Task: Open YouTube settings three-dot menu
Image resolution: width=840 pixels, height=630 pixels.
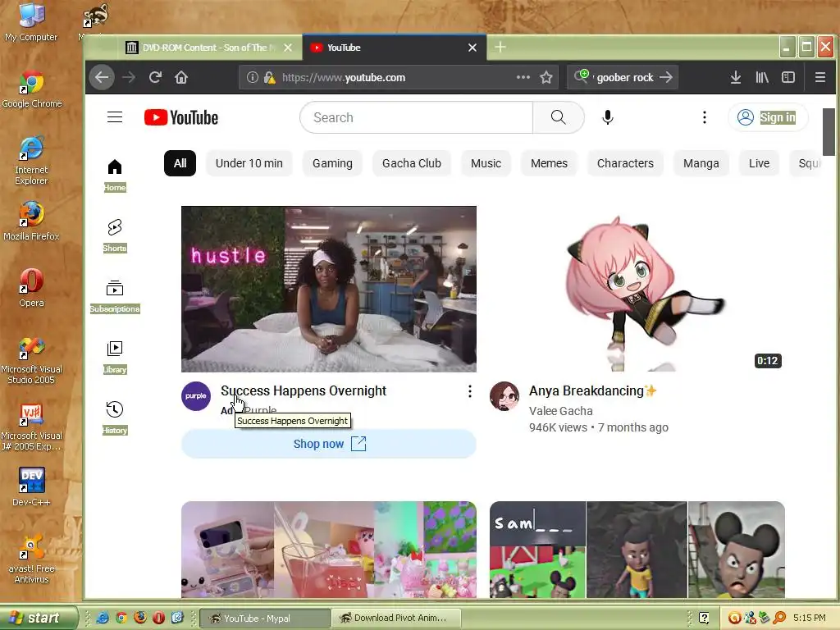Action: (x=704, y=117)
